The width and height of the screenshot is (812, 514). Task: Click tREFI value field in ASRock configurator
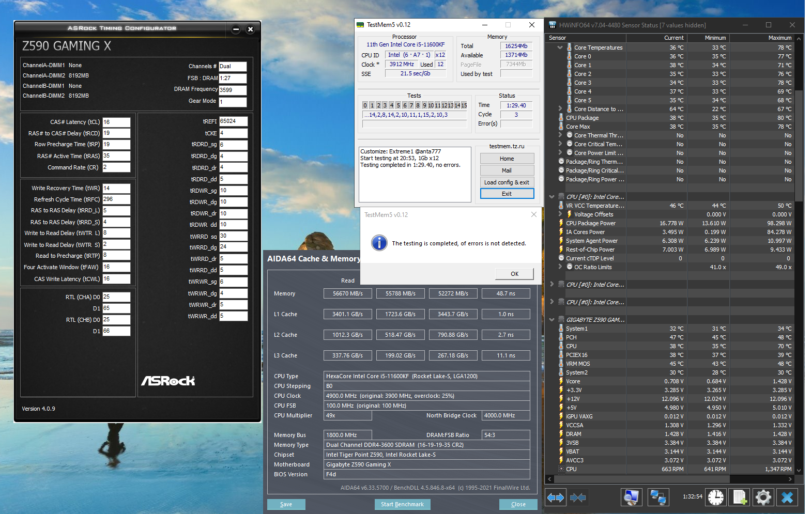pyautogui.click(x=233, y=121)
